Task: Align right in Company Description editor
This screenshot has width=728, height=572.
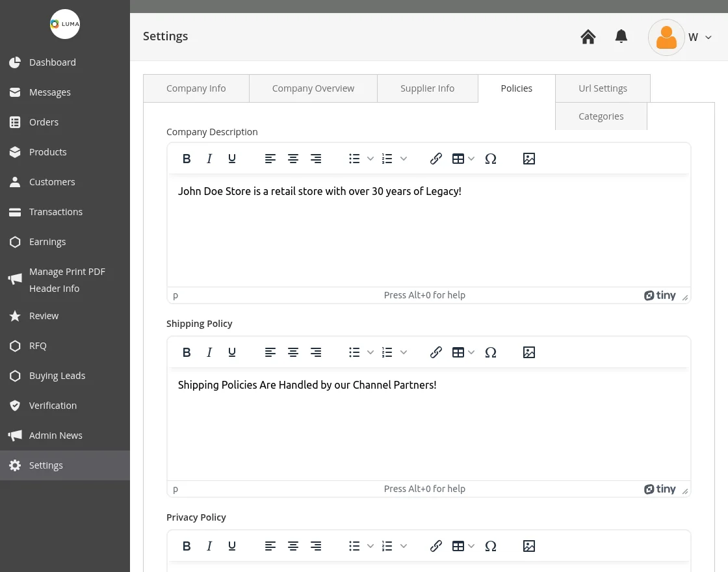Action: coord(316,159)
